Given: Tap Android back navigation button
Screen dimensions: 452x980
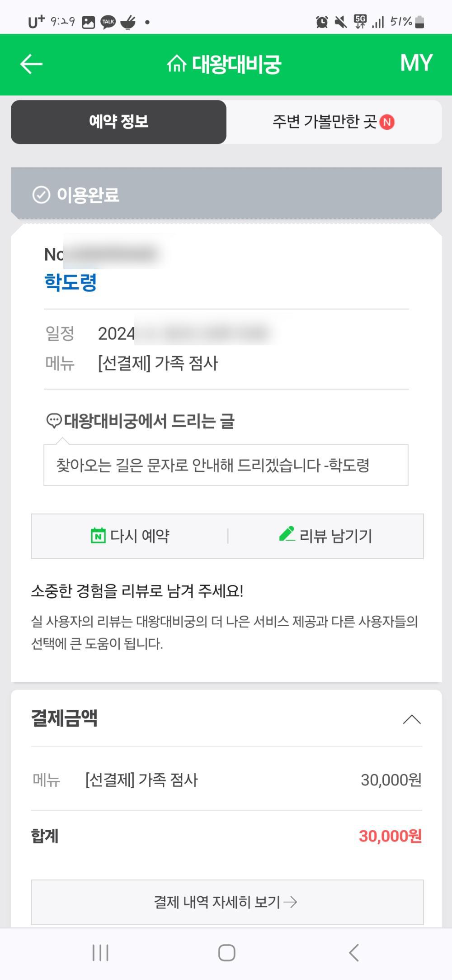Looking at the screenshot, I should 353,952.
